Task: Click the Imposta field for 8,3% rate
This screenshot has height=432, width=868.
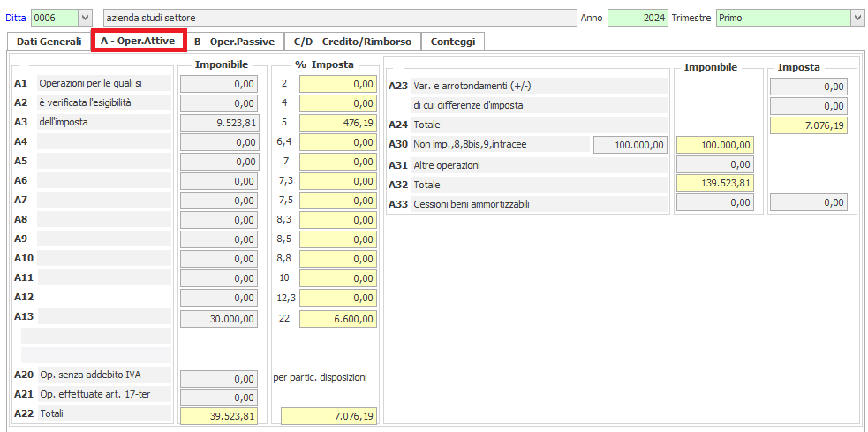Action: 338,220
